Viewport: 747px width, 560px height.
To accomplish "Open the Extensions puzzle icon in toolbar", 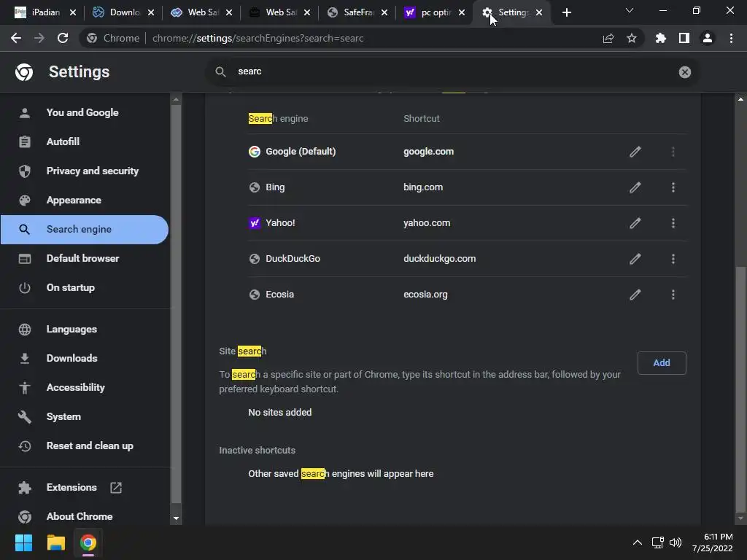I will click(x=660, y=38).
